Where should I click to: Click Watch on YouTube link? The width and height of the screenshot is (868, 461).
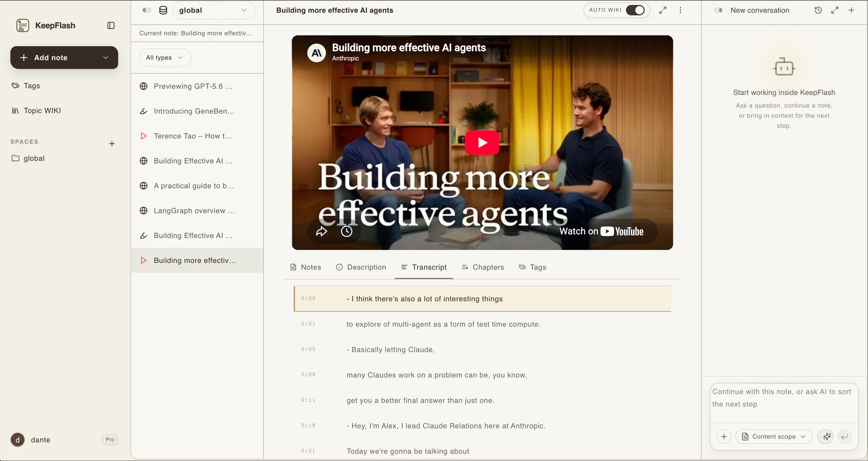click(x=601, y=231)
